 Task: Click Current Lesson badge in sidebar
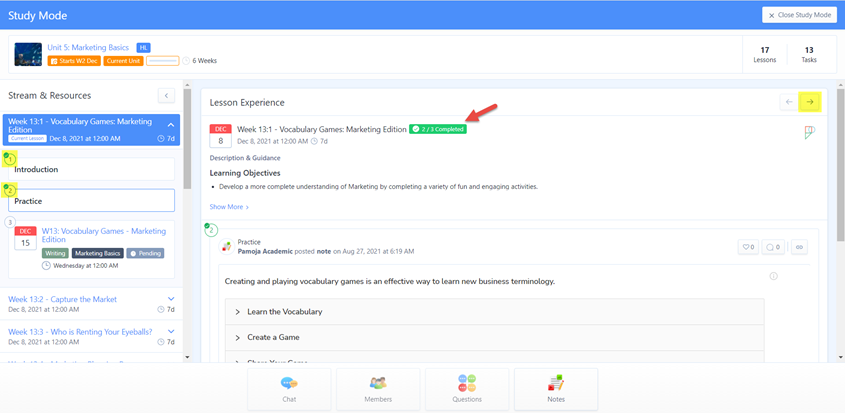[x=27, y=139]
